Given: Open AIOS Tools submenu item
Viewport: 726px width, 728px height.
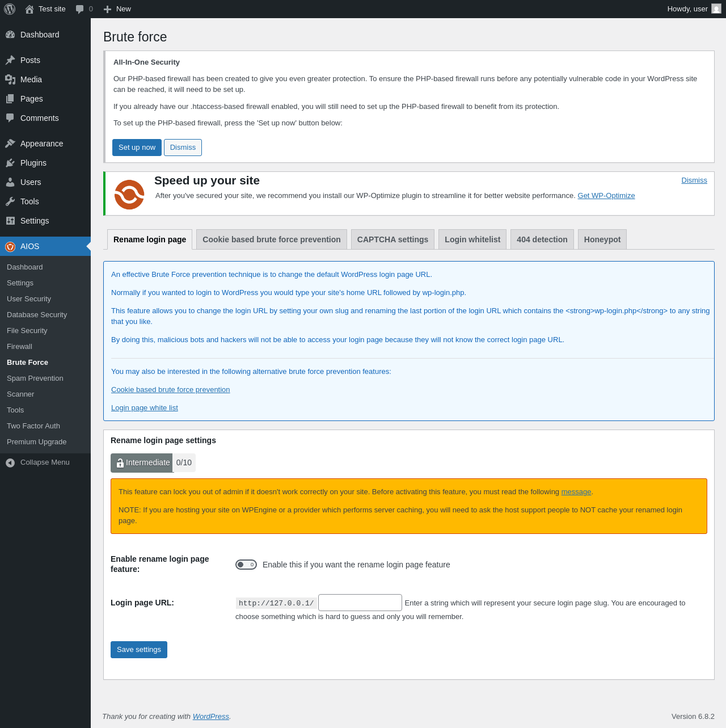Looking at the screenshot, I should [x=45, y=410].
